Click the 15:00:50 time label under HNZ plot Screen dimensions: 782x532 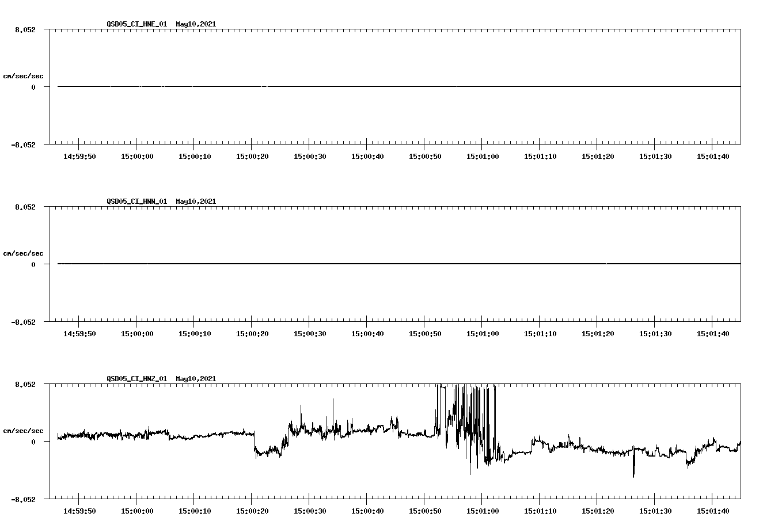click(425, 511)
